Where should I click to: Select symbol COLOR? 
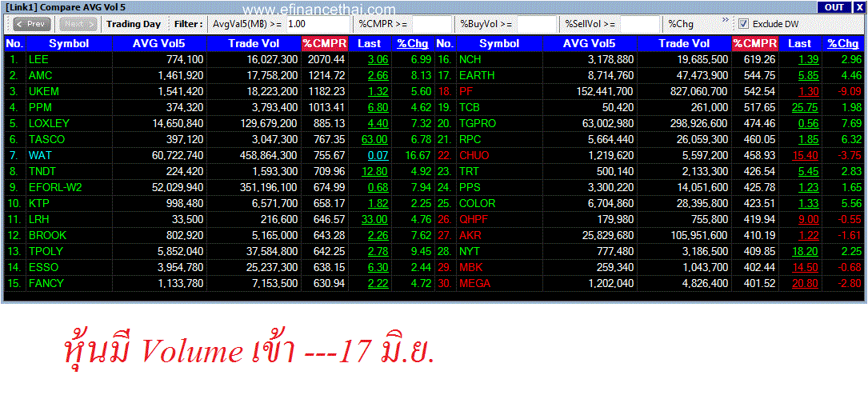pos(477,204)
